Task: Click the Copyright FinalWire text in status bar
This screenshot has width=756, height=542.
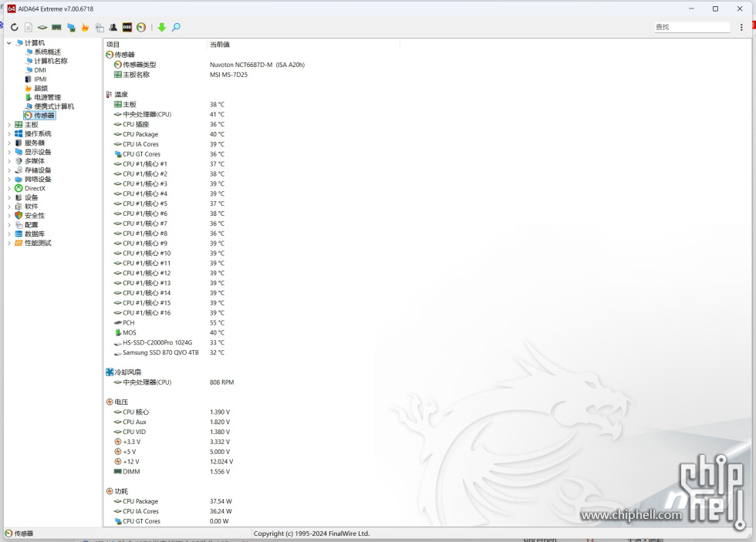Action: click(x=312, y=534)
